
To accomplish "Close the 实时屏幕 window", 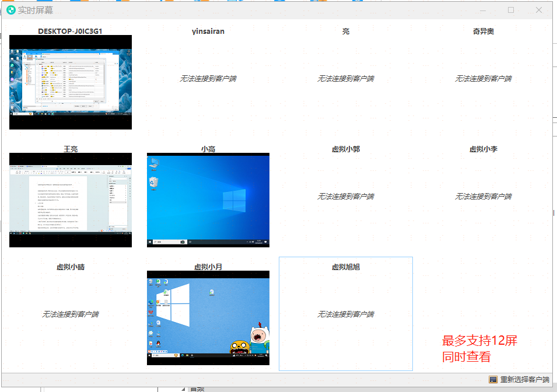I will pos(539,10).
